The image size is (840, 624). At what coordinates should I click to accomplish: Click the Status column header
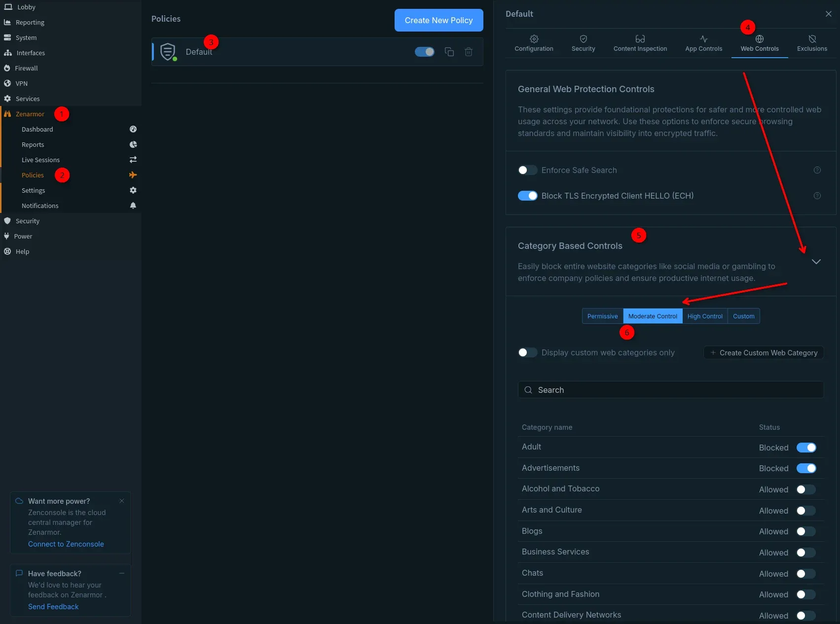tap(769, 427)
